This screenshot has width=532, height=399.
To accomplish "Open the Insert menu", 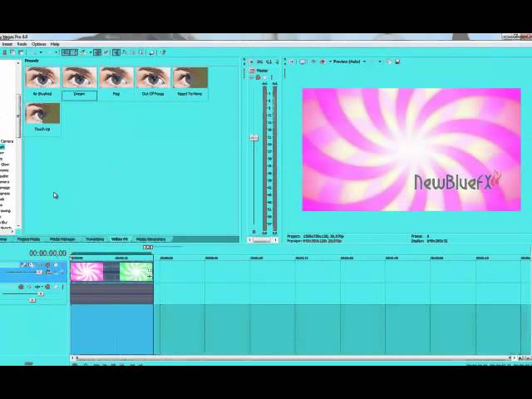I will 7,44.
